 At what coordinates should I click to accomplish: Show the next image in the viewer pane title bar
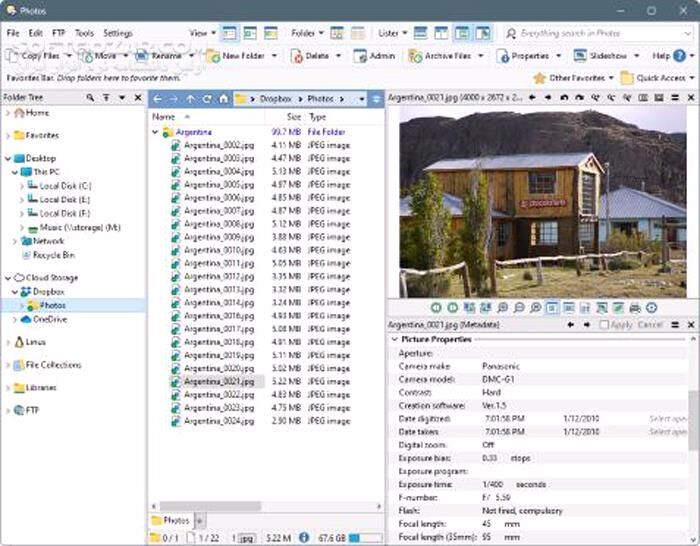(x=549, y=98)
